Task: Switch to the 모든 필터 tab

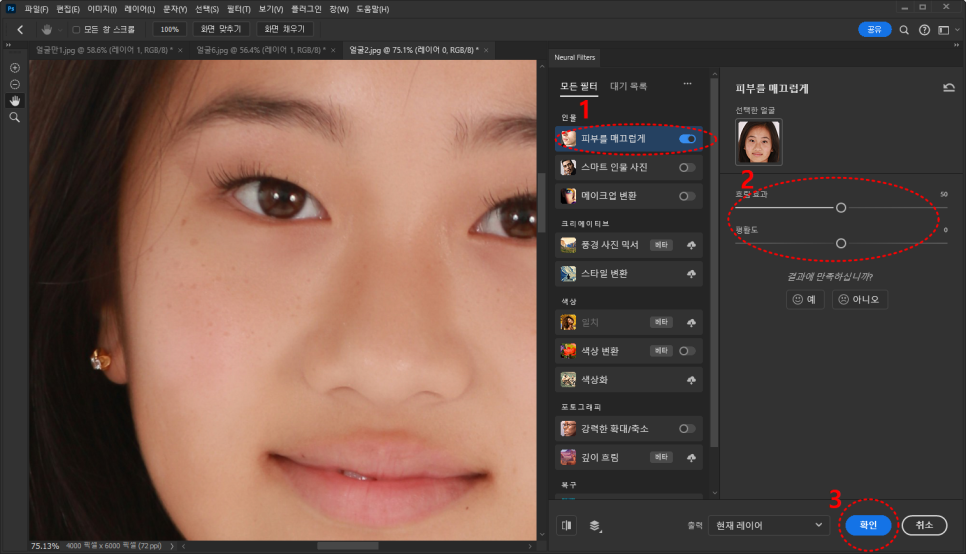Action: pyautogui.click(x=578, y=86)
